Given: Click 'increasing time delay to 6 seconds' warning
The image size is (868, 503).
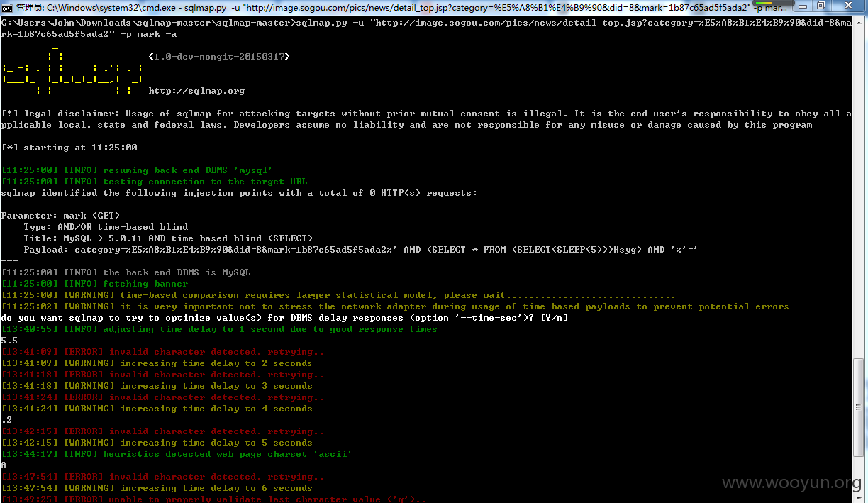Looking at the screenshot, I should (157, 488).
